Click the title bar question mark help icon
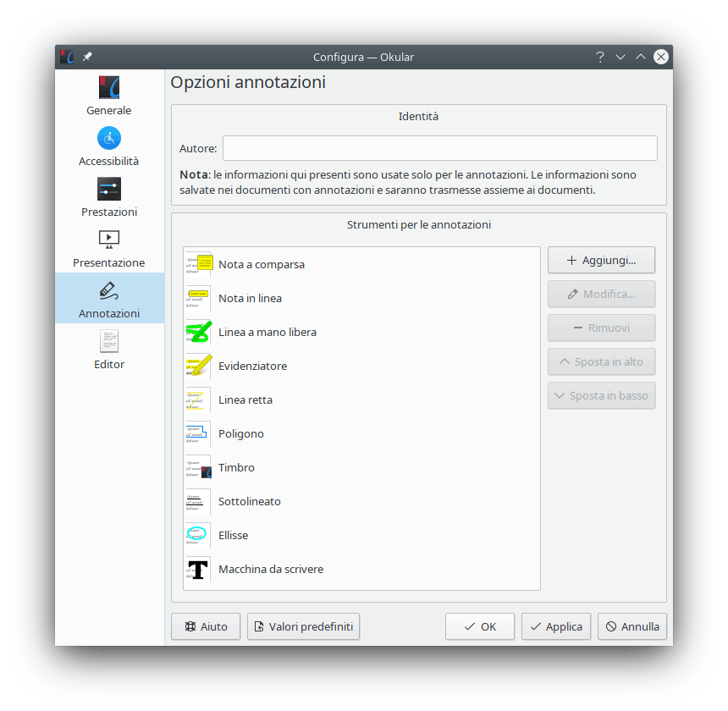728x711 pixels. pos(600,57)
